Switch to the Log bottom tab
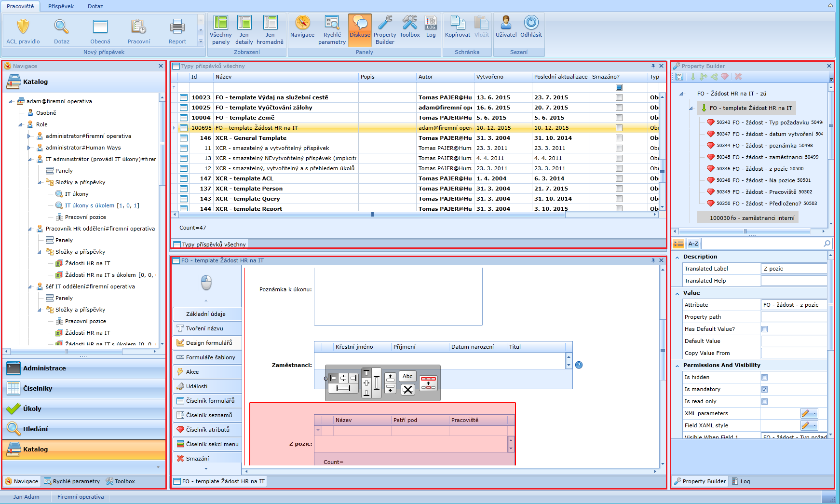Screen dimensions: 840x504 pos(741,481)
